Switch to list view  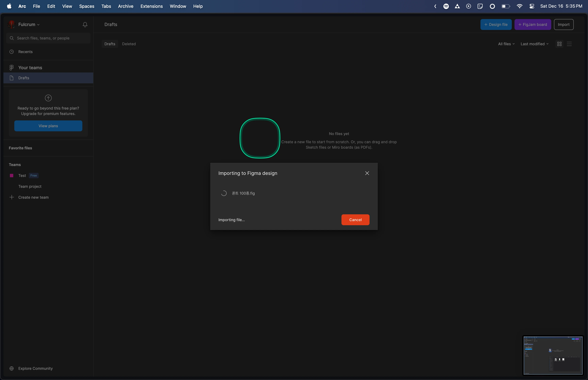(569, 44)
